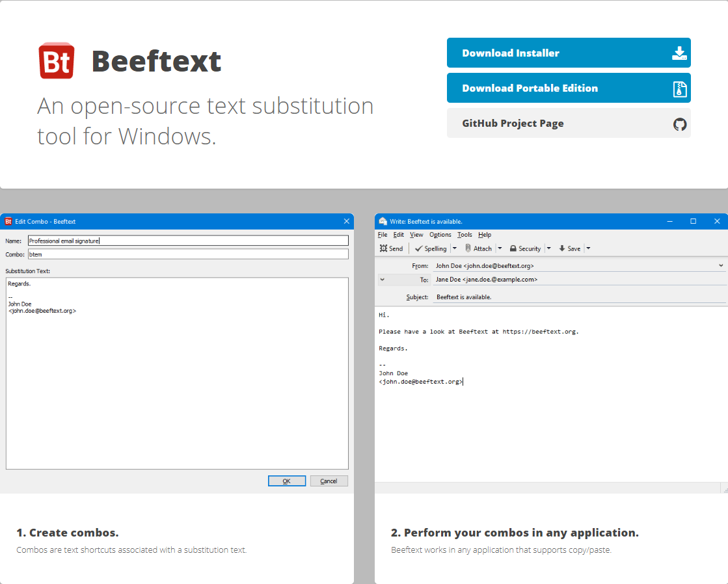Click the zip file icon on Portable Edition
Image resolution: width=728 pixels, height=584 pixels.
(680, 88)
